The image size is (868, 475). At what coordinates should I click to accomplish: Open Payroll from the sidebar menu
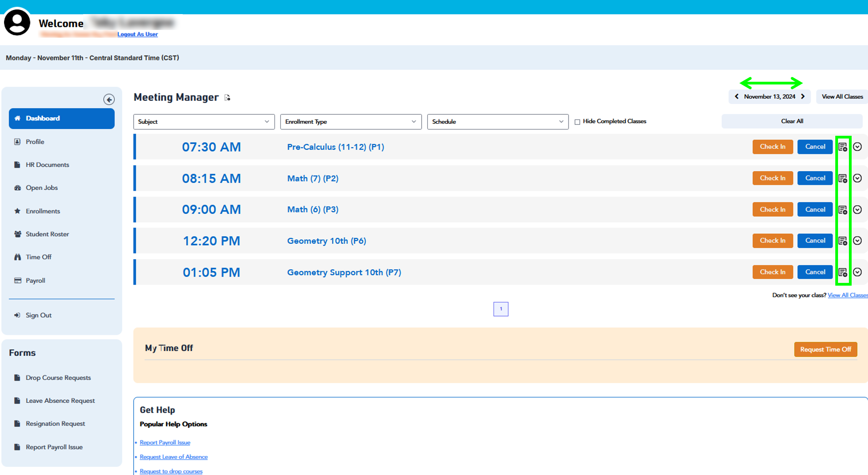(x=35, y=280)
